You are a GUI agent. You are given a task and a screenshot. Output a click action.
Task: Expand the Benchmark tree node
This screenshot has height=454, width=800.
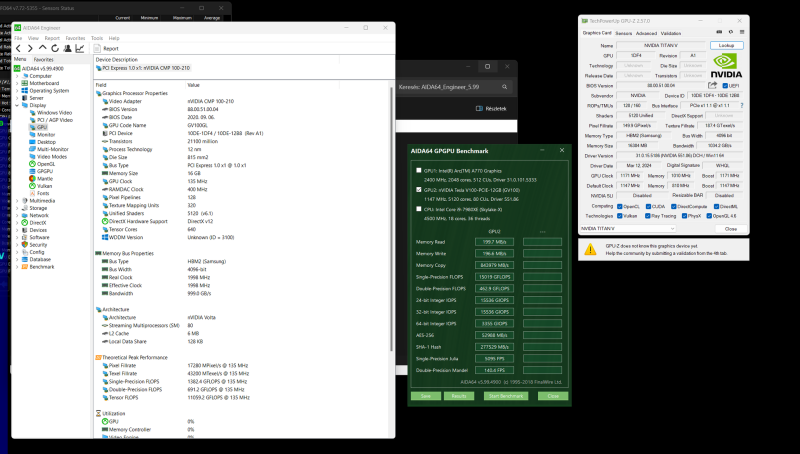17,267
